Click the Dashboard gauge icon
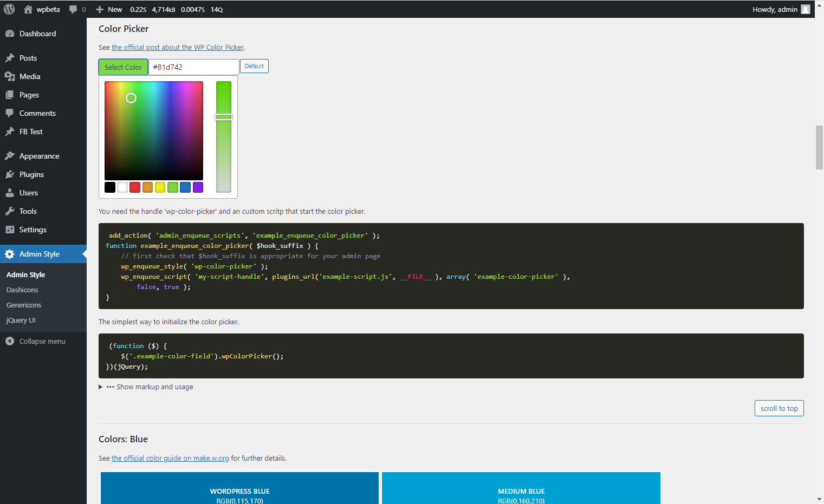 [x=10, y=34]
